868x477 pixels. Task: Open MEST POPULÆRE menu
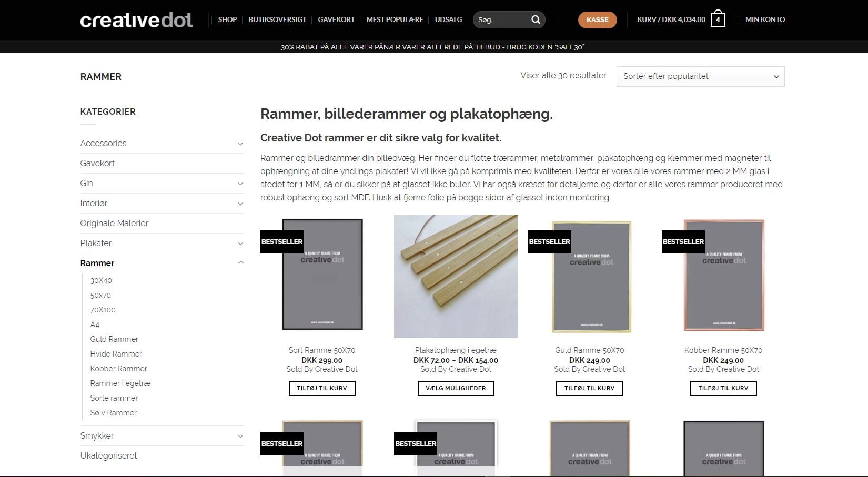click(395, 19)
